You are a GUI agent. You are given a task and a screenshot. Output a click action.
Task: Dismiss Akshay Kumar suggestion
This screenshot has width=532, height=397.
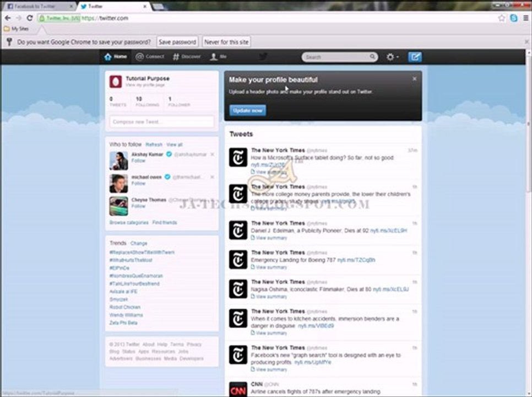tap(212, 154)
